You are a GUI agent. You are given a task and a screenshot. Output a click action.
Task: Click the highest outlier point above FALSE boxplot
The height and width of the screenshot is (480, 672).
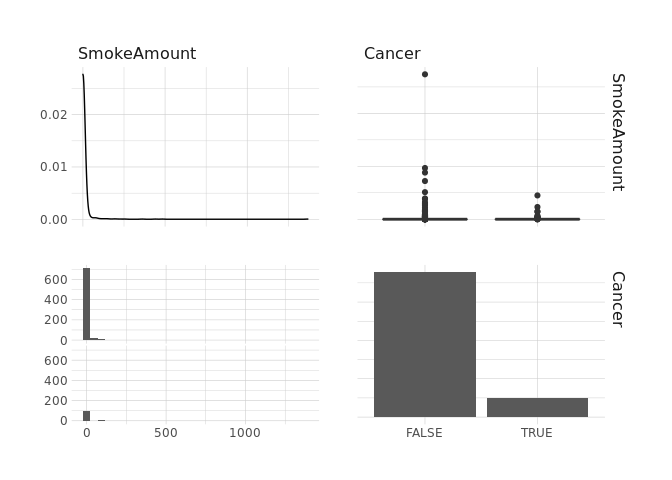click(425, 74)
